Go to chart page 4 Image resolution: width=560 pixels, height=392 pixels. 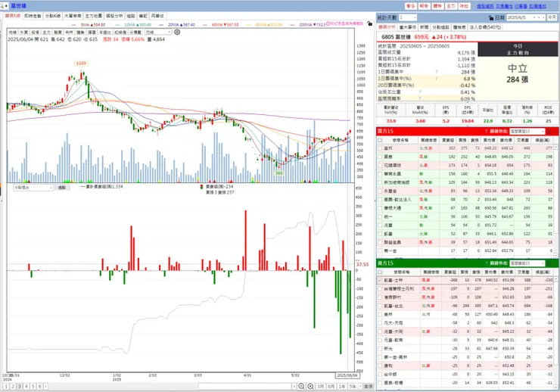coord(26,386)
